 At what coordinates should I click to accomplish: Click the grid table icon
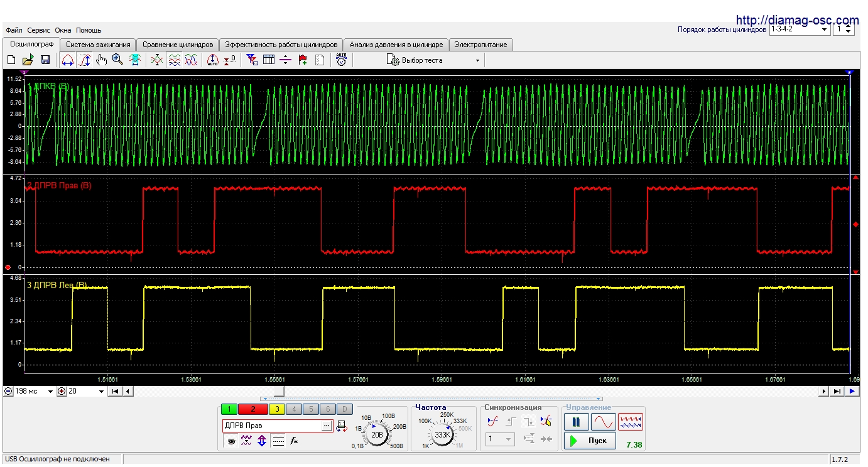(269, 60)
